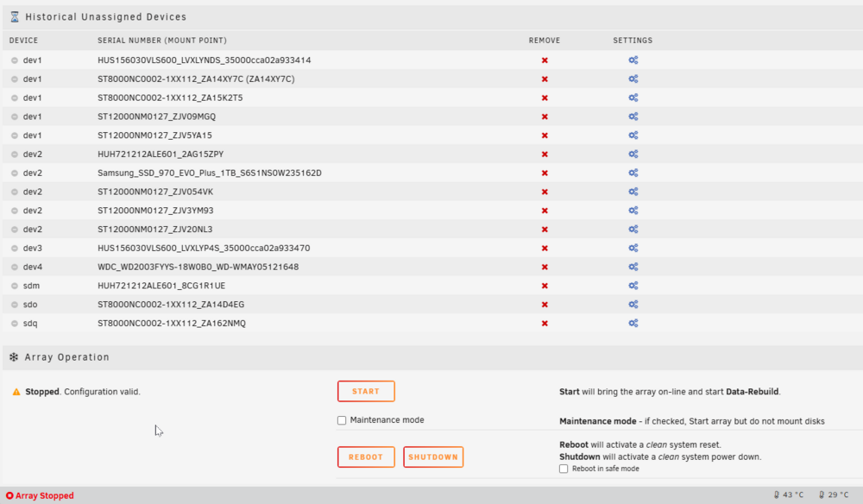
Task: Open settings gears for ST8000NC0002 ZA14XY7C
Action: pos(633,79)
